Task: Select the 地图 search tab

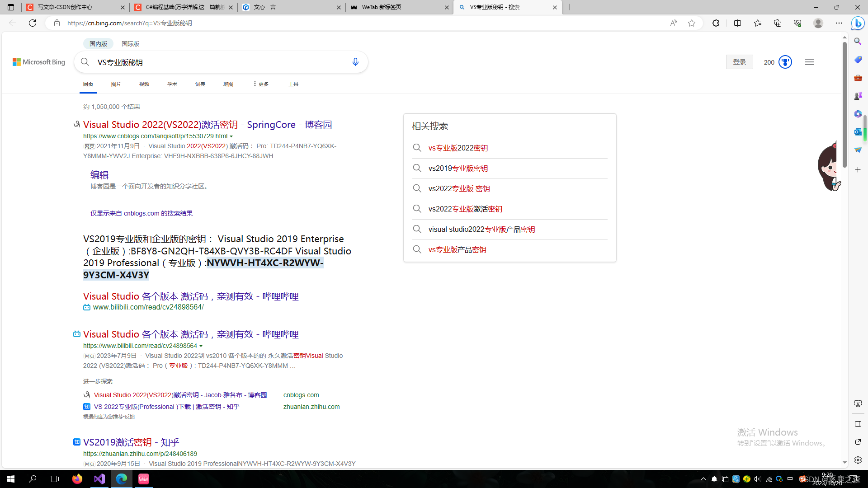Action: click(x=228, y=84)
